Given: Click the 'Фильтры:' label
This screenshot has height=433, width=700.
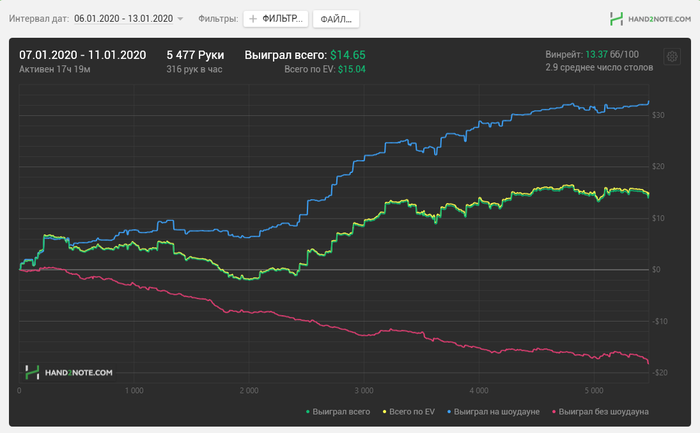Looking at the screenshot, I should pyautogui.click(x=218, y=19).
